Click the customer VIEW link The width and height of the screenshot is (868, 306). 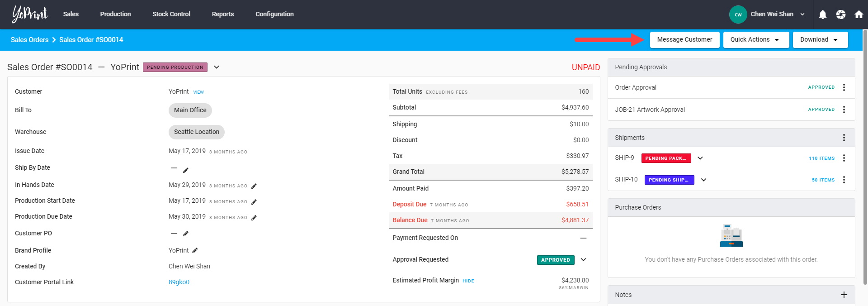(x=198, y=92)
